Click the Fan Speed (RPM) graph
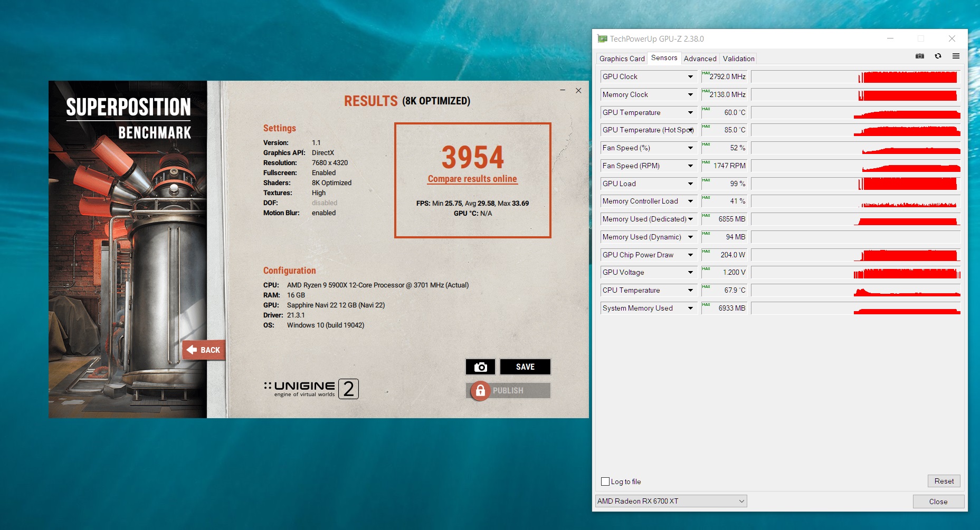The width and height of the screenshot is (980, 530). (x=855, y=166)
